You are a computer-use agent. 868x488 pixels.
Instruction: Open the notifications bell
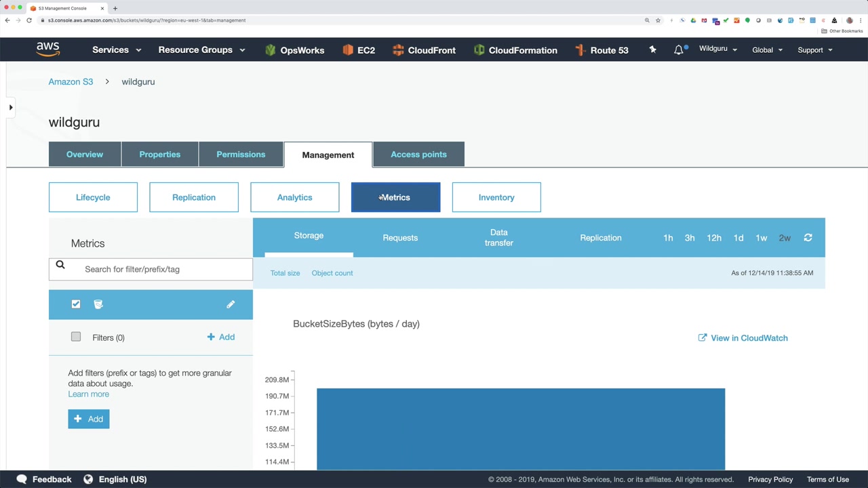coord(679,50)
